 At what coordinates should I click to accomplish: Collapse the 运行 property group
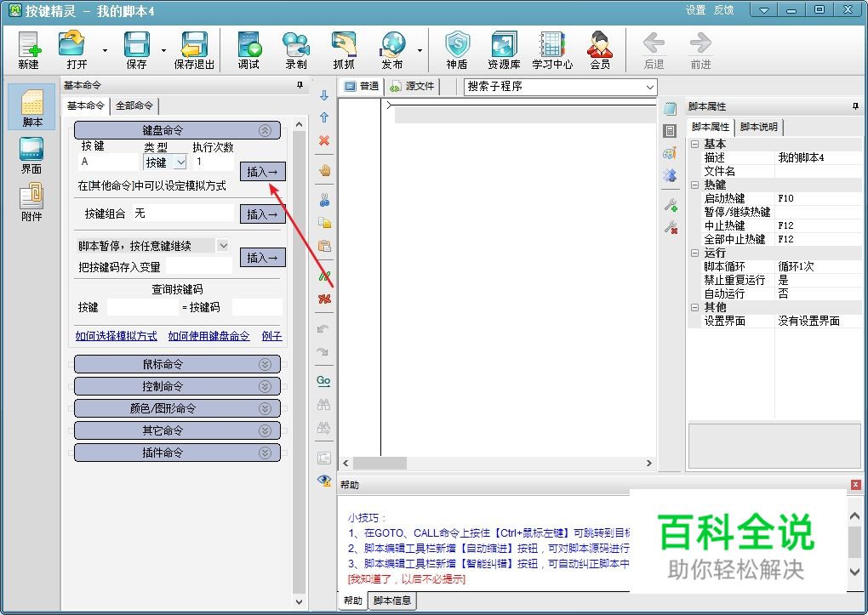pyautogui.click(x=694, y=253)
